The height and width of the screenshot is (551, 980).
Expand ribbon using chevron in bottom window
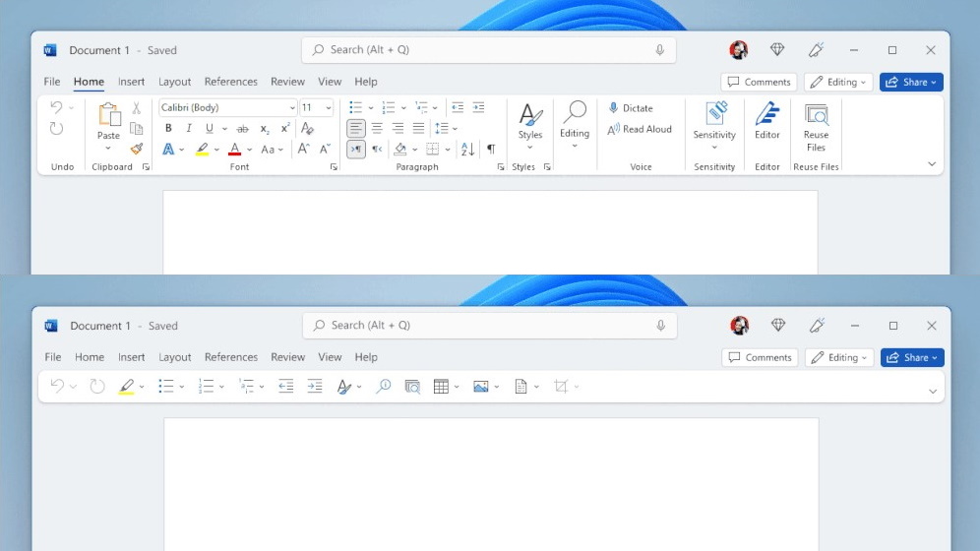point(933,391)
